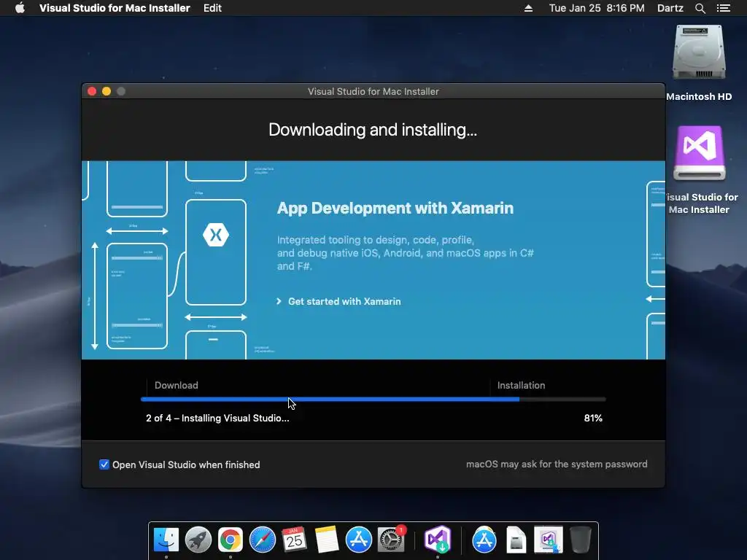Click the Installation stage label

(x=521, y=385)
